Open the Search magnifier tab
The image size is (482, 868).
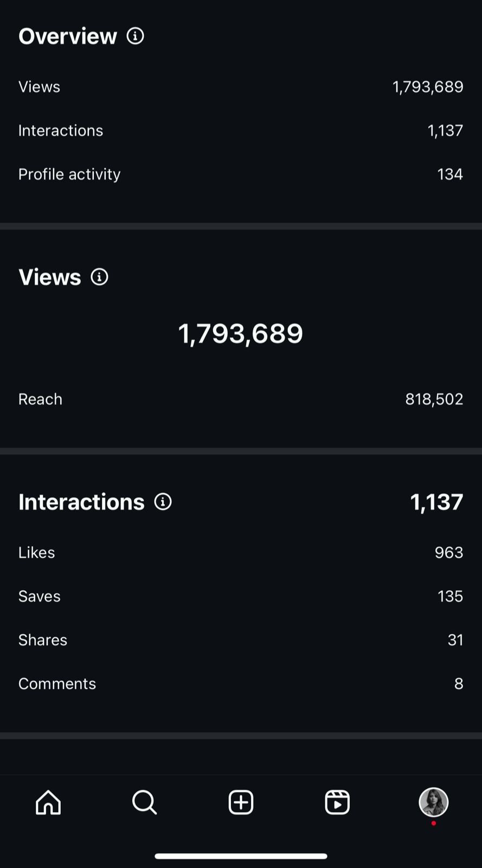pos(144,802)
